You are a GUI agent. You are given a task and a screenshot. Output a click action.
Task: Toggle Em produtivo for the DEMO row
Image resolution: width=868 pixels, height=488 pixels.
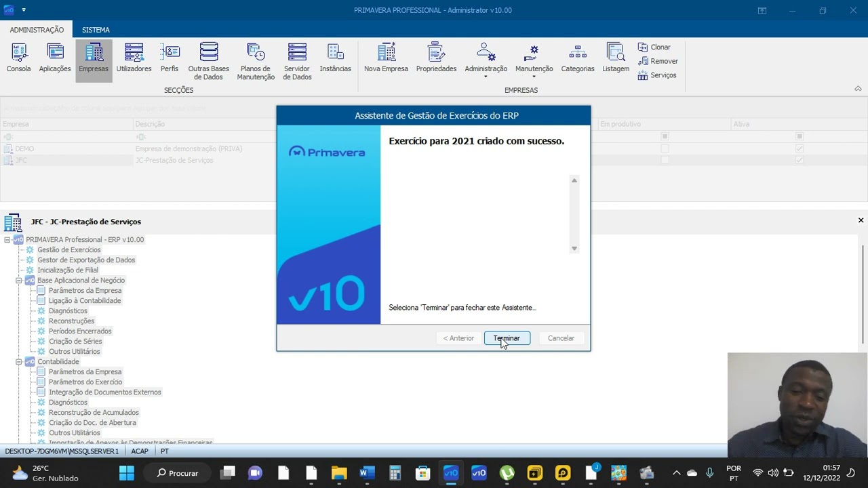point(665,148)
